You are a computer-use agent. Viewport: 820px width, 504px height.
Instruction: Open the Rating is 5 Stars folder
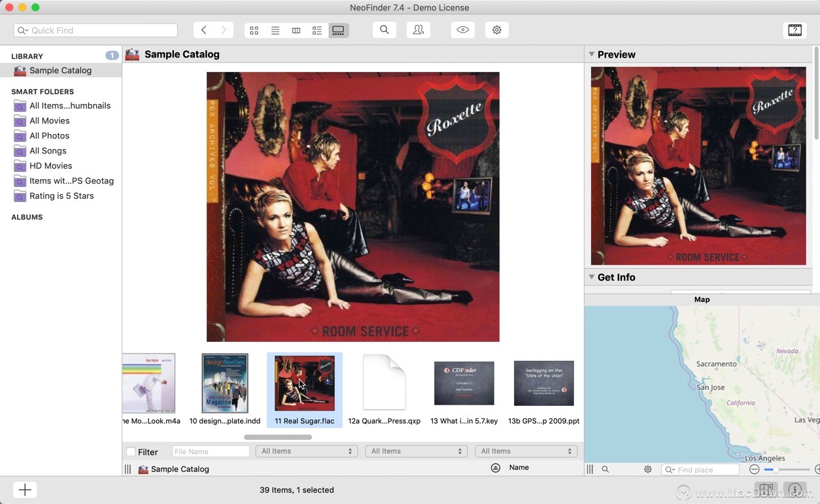pyautogui.click(x=61, y=196)
